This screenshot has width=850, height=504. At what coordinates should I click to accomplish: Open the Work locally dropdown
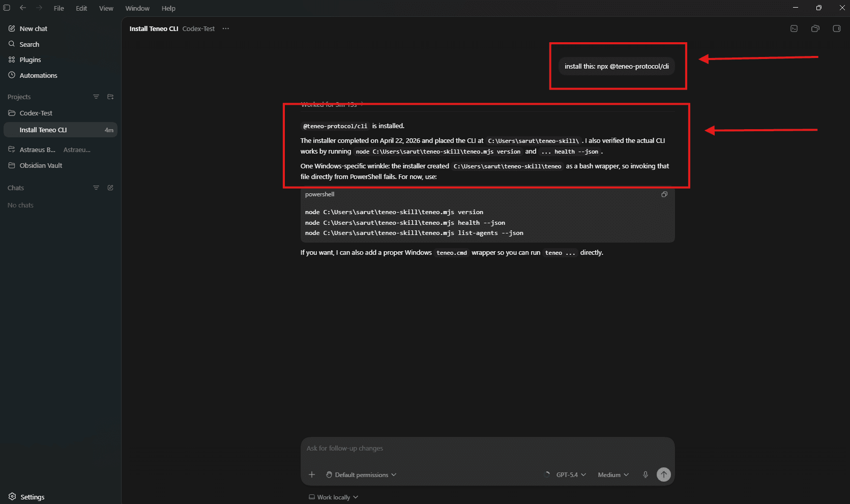[x=334, y=497]
